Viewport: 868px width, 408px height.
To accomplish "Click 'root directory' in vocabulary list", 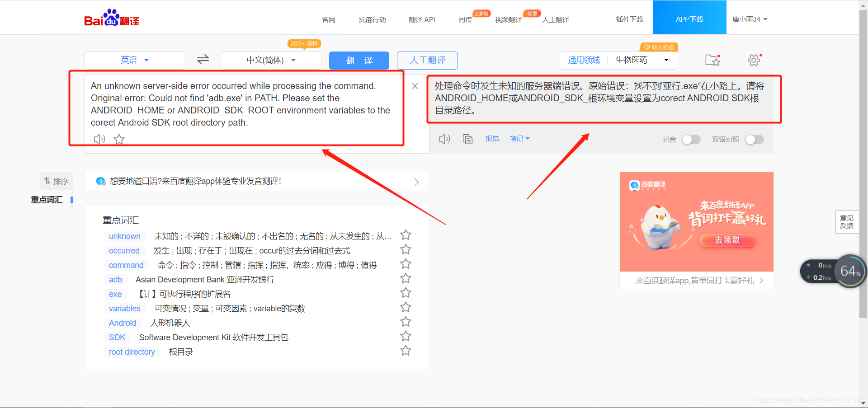I will pyautogui.click(x=132, y=352).
